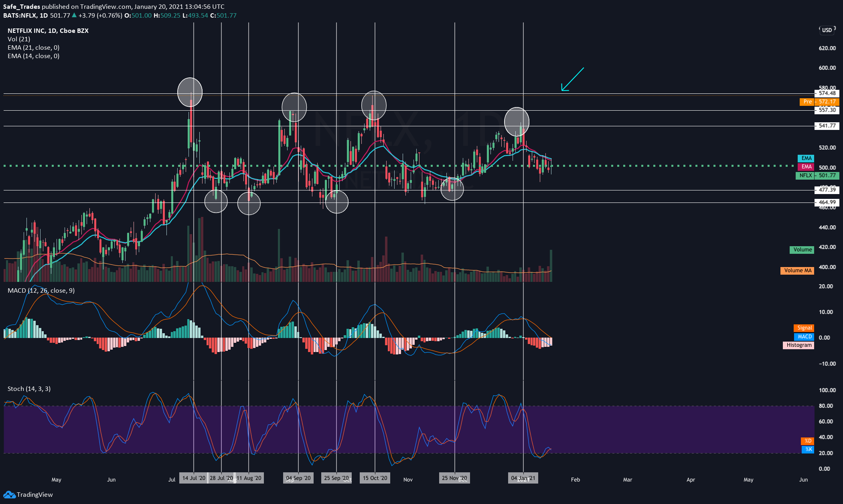Click the O:501.00 open value in header
This screenshot has width=843, height=504.
(138, 15)
